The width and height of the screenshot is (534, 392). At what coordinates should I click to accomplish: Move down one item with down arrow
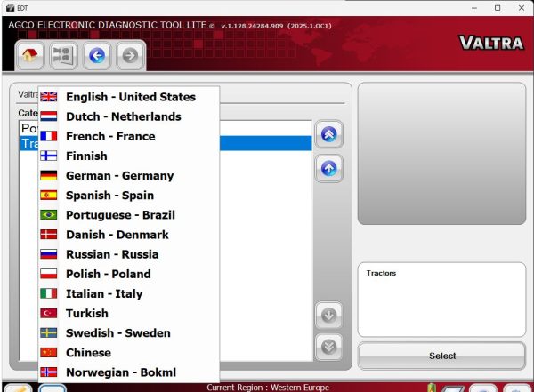328,315
